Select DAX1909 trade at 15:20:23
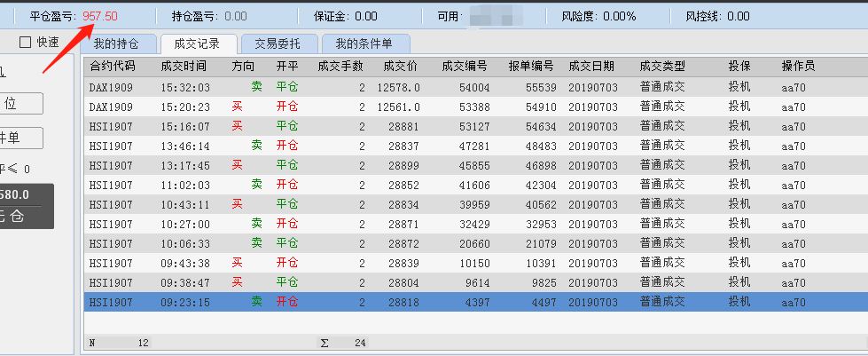This screenshot has height=356, width=868. (x=475, y=107)
